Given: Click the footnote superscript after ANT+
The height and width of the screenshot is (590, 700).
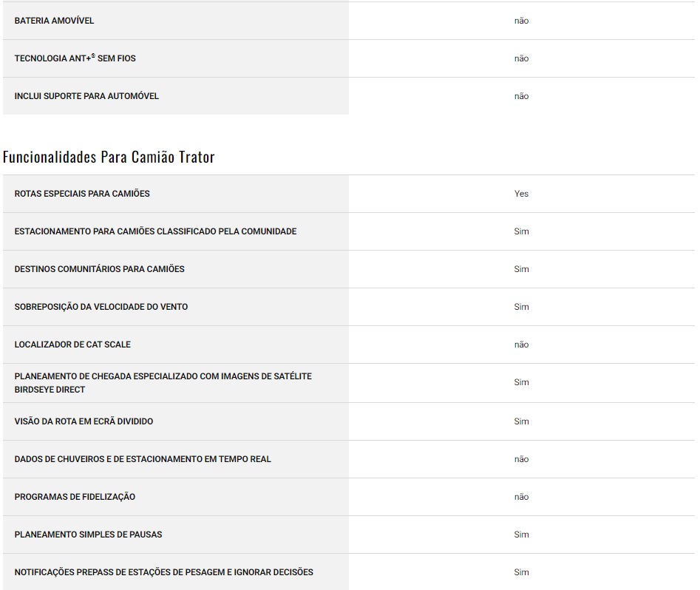Looking at the screenshot, I should pyautogui.click(x=93, y=55).
